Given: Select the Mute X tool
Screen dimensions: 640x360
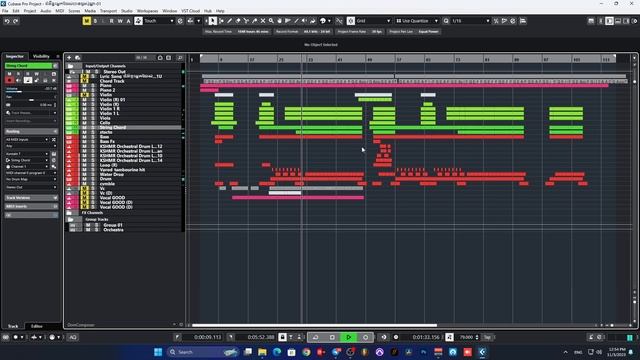Looking at the screenshot, I should [x=263, y=21].
